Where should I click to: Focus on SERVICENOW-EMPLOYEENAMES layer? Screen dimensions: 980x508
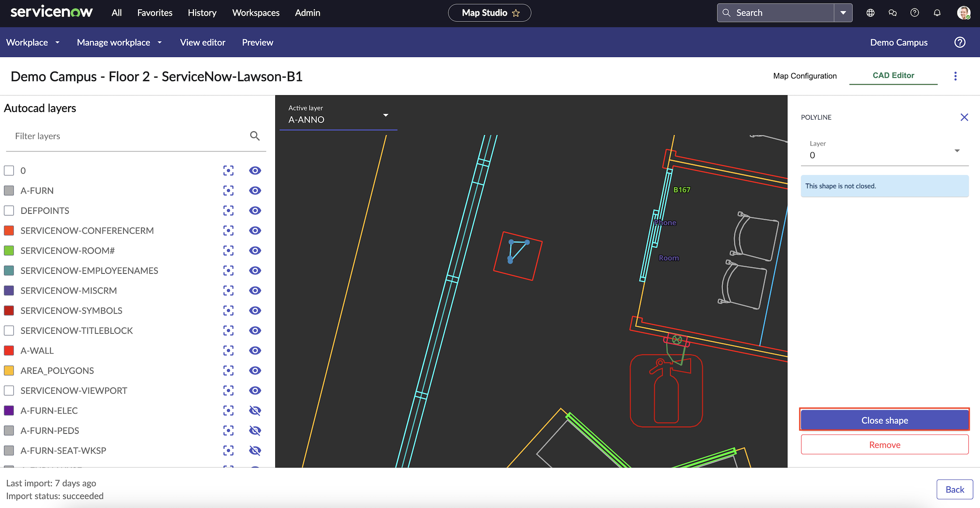point(228,271)
